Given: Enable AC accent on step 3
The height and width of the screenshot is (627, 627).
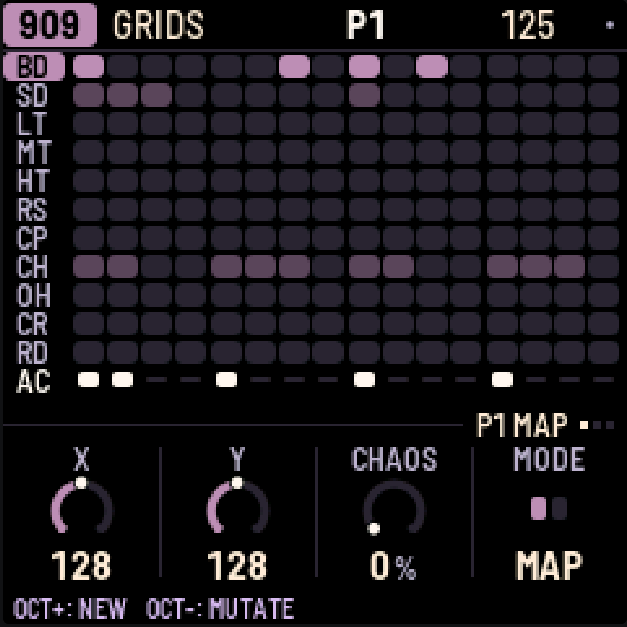Looking at the screenshot, I should (x=156, y=379).
